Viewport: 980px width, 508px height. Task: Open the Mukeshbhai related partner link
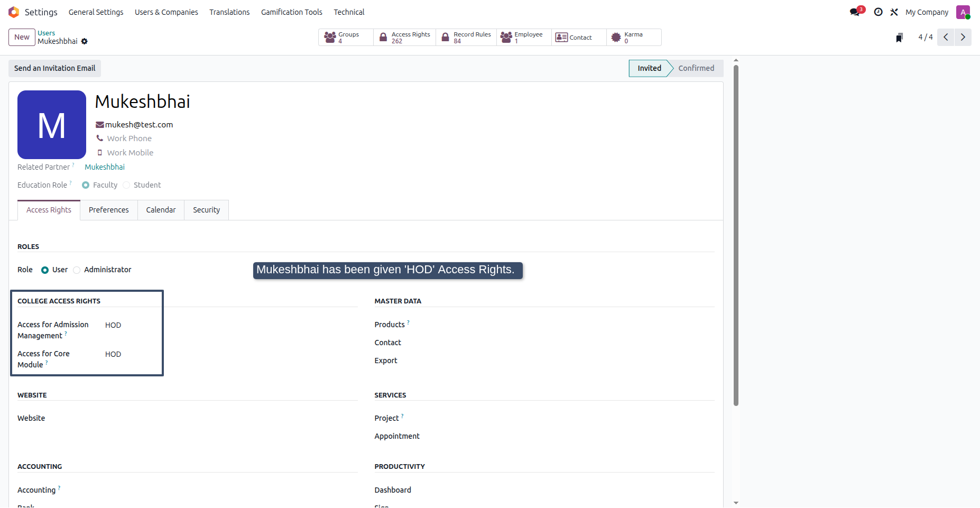105,167
